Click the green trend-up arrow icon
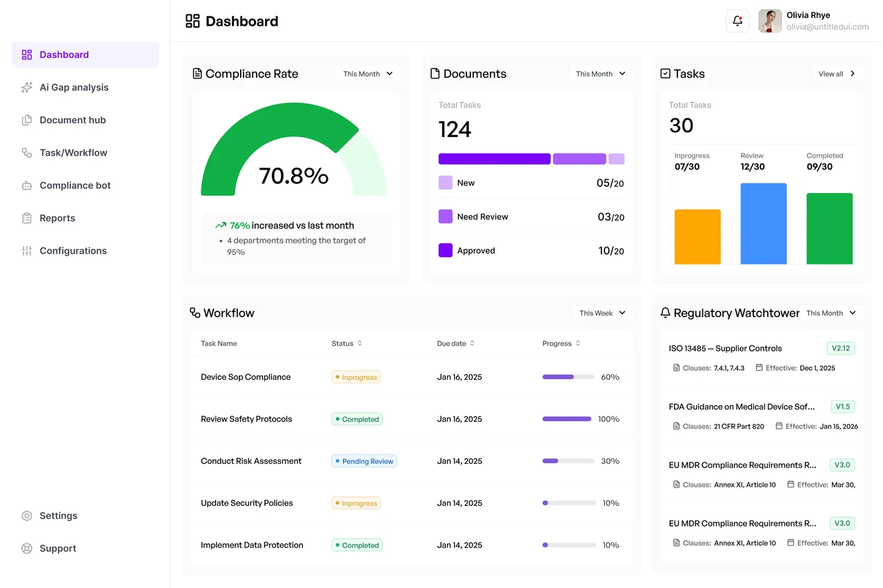Screen dimensions: 883x588 (221, 225)
